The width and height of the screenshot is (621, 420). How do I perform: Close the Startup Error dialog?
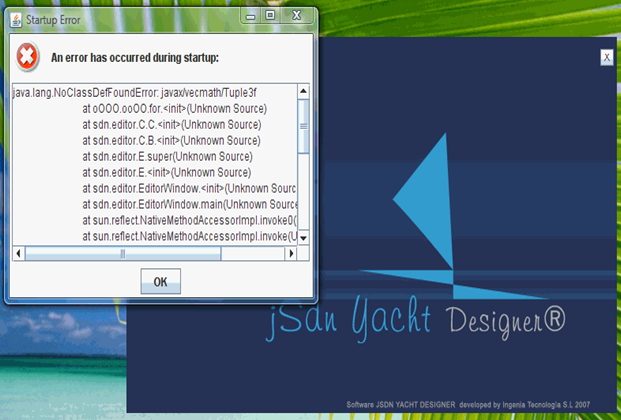[x=296, y=15]
